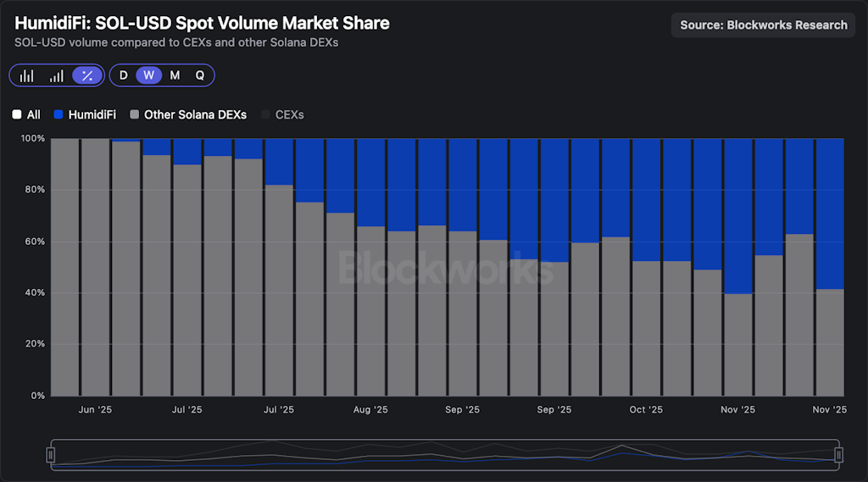Toggle the HumidiFi legend label
This screenshot has height=482, width=868.
92,114
